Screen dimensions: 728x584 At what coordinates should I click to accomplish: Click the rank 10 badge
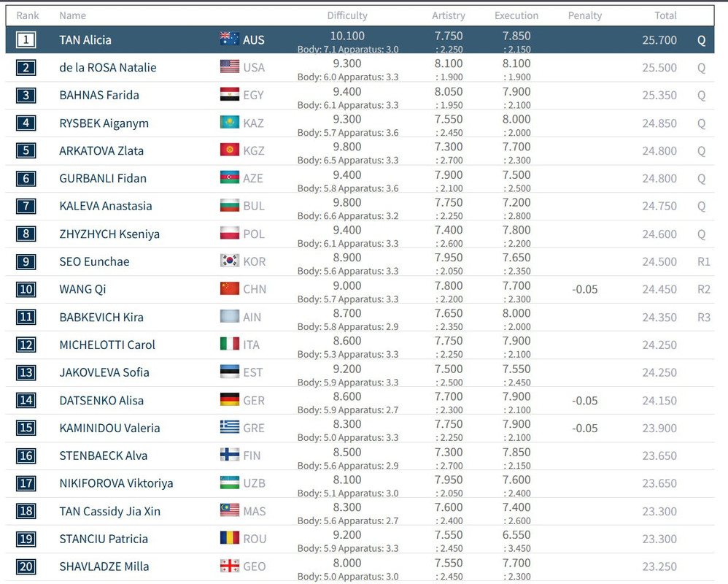click(x=26, y=289)
